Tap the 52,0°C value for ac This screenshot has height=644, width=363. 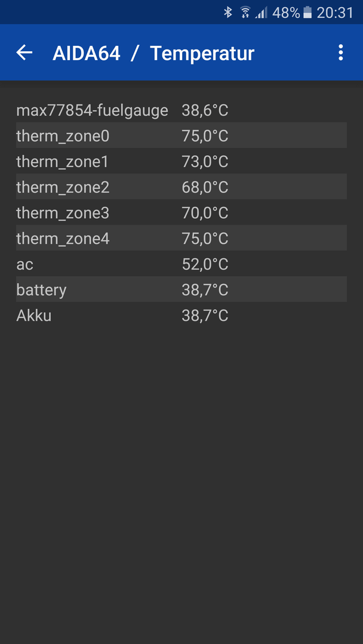(205, 264)
